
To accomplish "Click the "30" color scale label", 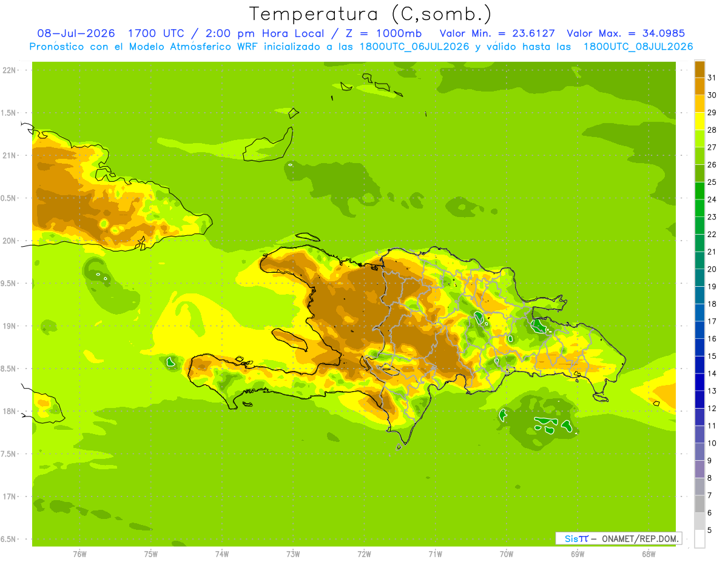I will pos(712,96).
